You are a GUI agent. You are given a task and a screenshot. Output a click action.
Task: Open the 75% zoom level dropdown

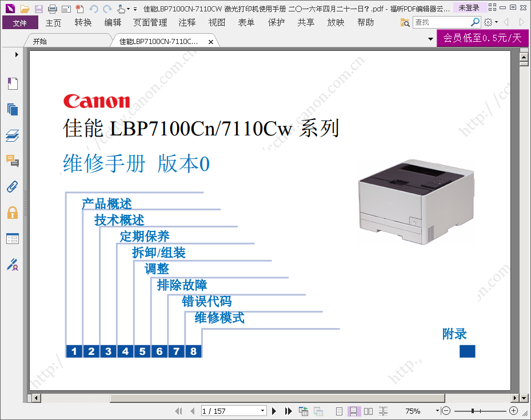click(x=437, y=410)
